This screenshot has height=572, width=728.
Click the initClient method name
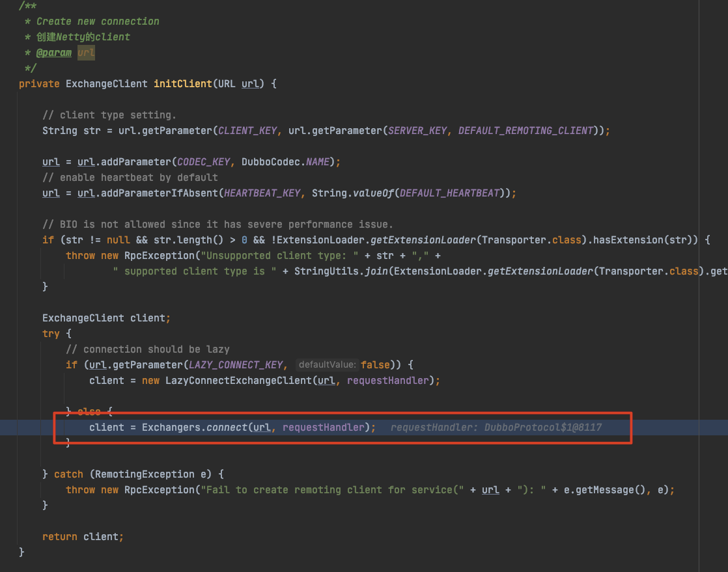182,84
